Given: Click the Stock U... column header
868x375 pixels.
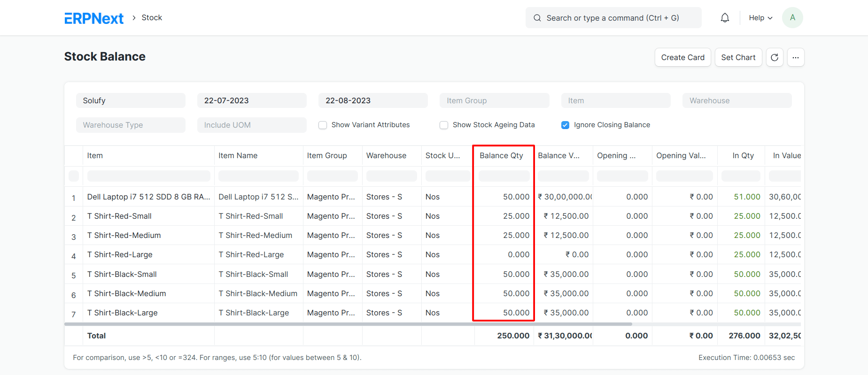Looking at the screenshot, I should coord(448,156).
